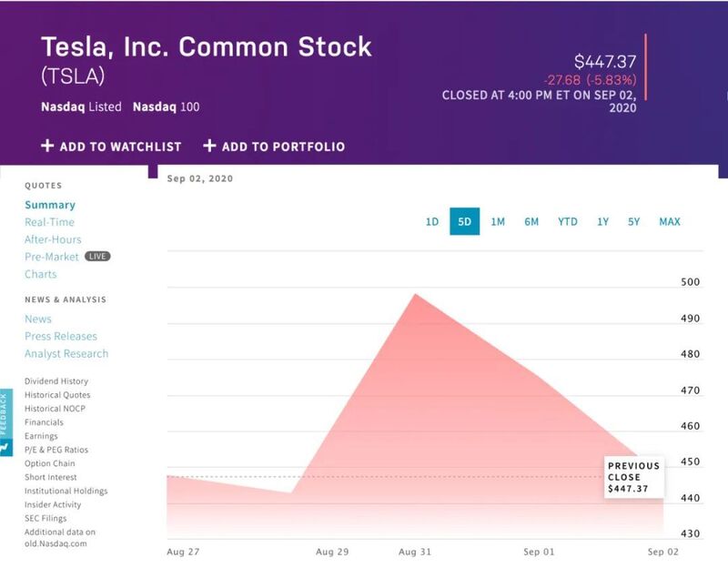728x568 pixels.
Task: Open the After-Hours quotes link
Action: 53,239
